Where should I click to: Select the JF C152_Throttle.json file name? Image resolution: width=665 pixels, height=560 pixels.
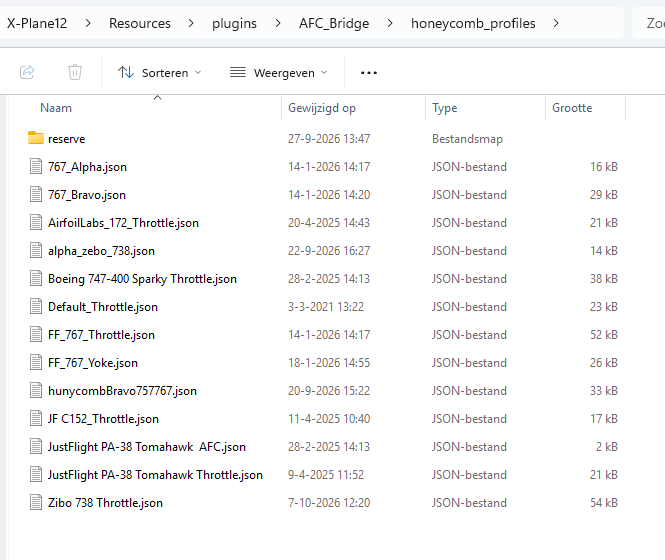coord(103,419)
